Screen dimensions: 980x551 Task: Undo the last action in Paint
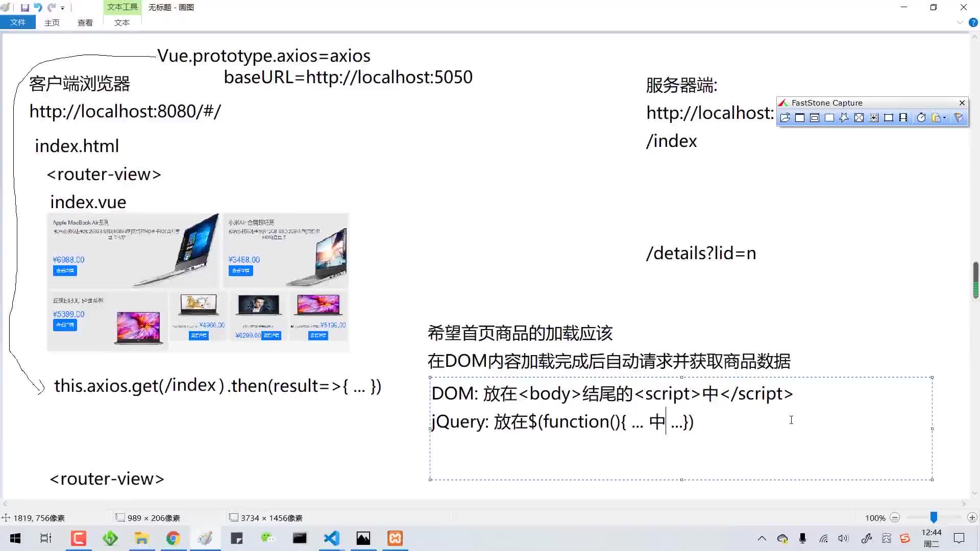point(38,8)
